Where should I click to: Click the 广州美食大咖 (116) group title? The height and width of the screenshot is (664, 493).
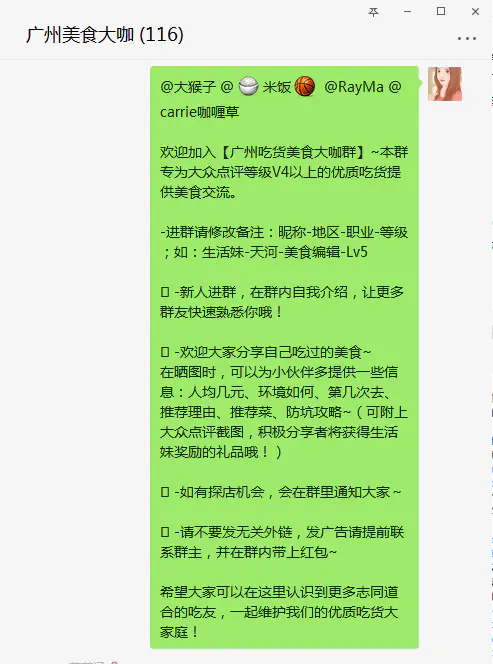pos(105,35)
